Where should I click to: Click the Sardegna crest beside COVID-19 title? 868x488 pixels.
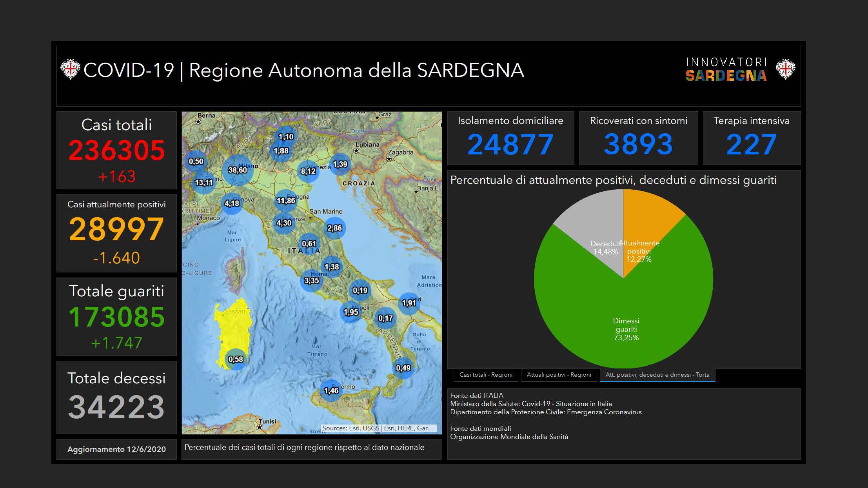coord(70,69)
